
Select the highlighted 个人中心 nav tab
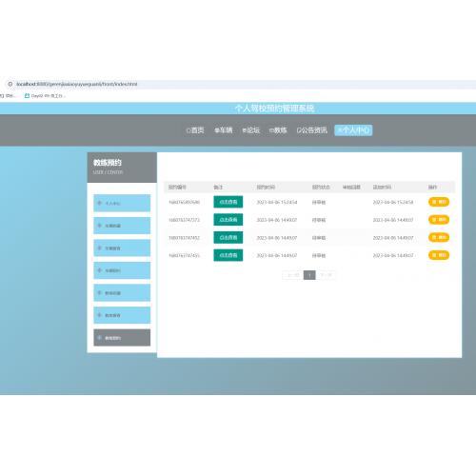353,130
